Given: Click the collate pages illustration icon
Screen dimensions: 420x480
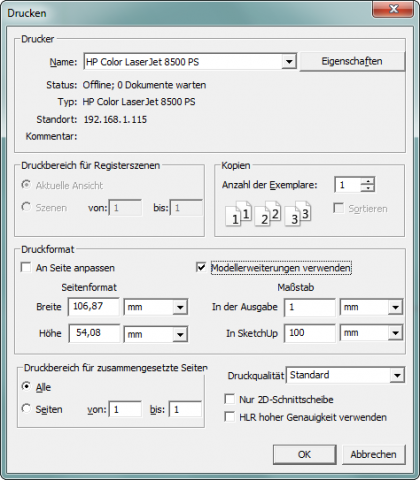Looking at the screenshot, I should [268, 213].
